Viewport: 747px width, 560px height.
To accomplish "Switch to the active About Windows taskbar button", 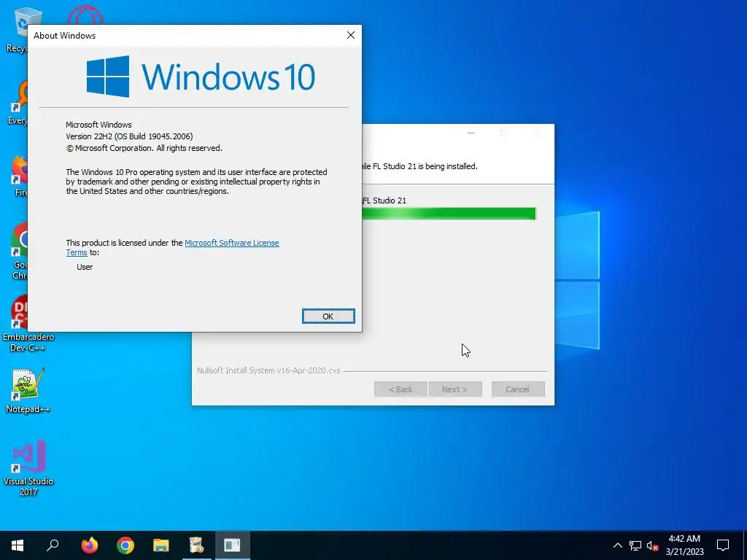I will point(233,545).
